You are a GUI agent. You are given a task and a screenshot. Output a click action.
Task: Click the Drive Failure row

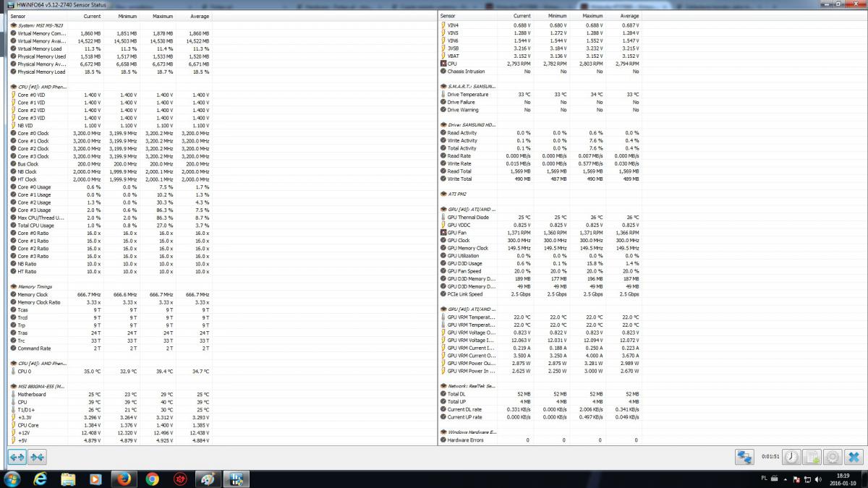540,103
